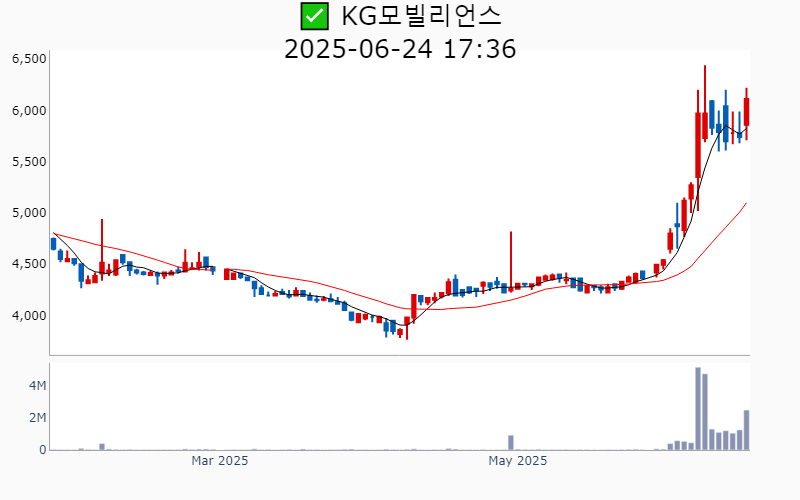Screen dimensions: 800x500
Task: Click the Mar 2025 date label
Action: (219, 461)
